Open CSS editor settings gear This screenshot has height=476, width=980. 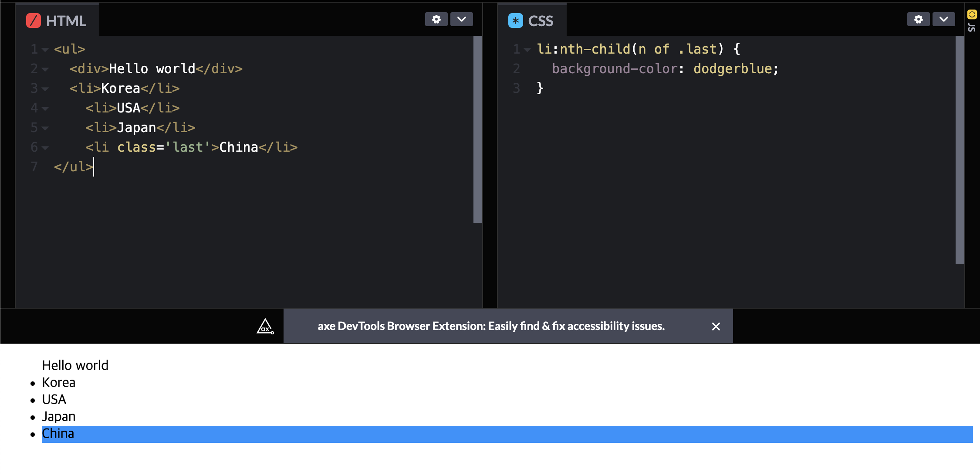918,19
